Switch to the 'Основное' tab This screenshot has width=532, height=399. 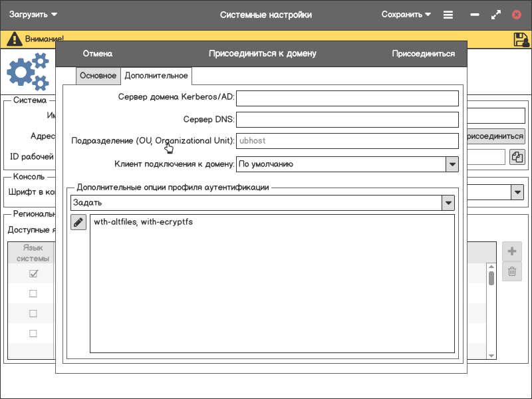[x=98, y=76]
